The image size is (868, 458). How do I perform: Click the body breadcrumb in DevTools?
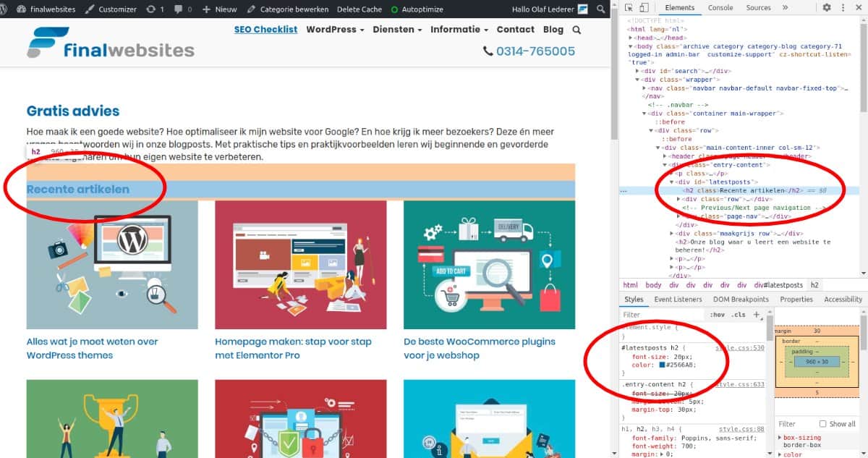tap(653, 285)
